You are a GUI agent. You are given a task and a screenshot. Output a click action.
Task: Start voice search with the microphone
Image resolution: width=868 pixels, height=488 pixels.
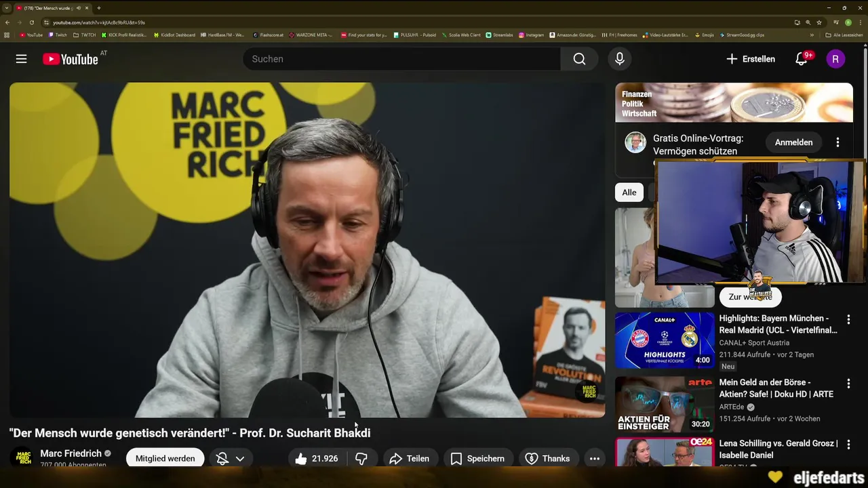point(619,59)
